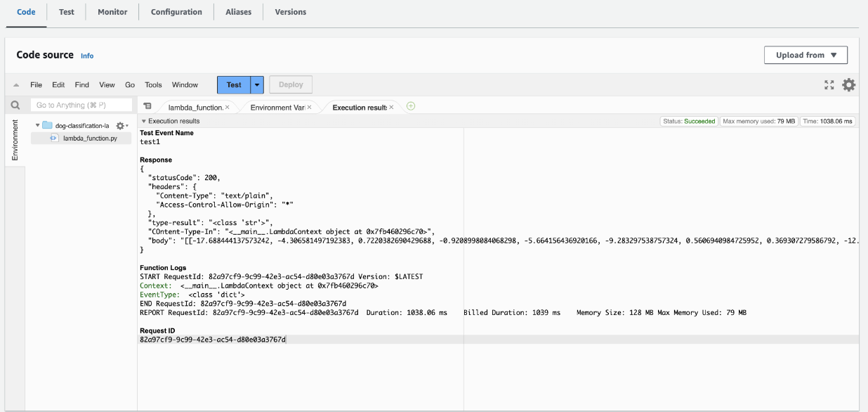
Task: Open the Window menu
Action: point(185,85)
